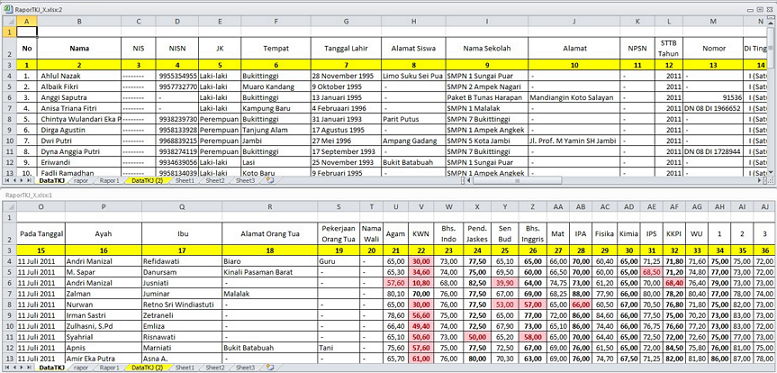Click the 'Tanggal Lahir' header cell
Screen dimensions: 777x373
tap(346, 49)
